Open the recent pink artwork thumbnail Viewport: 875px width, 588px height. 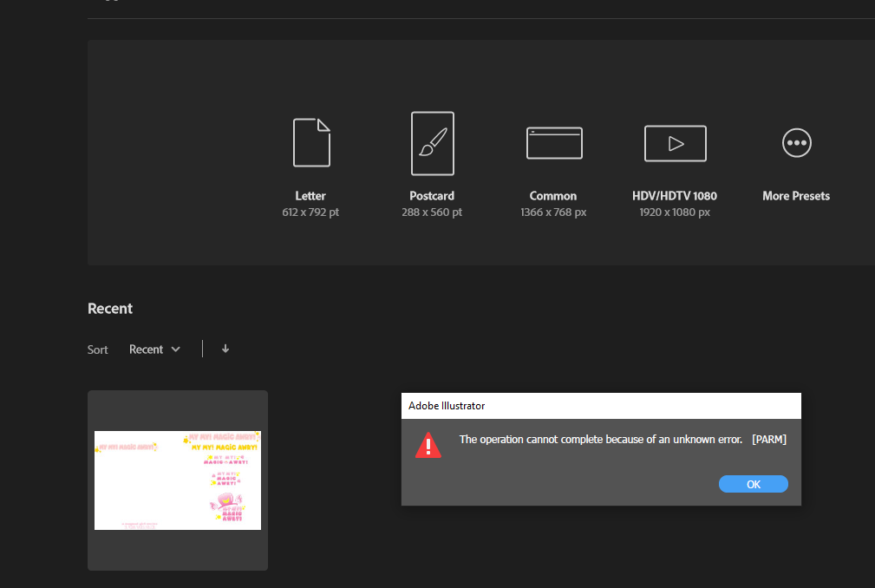[177, 480]
